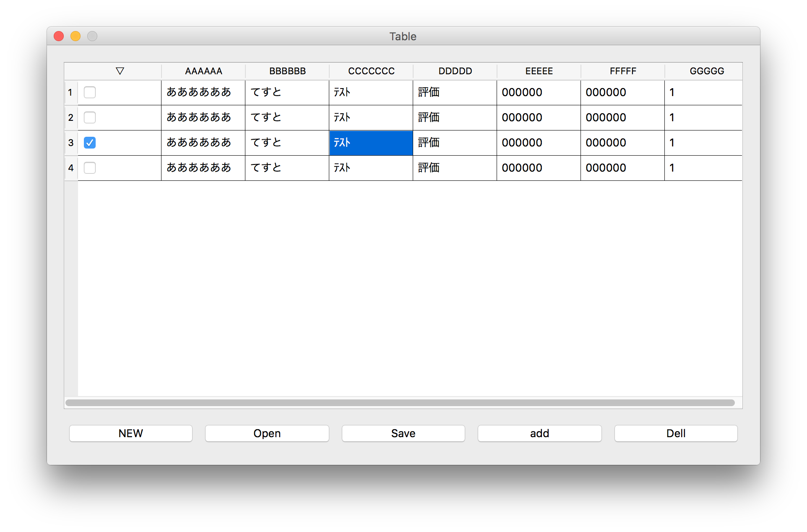This screenshot has height=532, width=807.
Task: Select the てすと cell in row 4
Action: 287,168
